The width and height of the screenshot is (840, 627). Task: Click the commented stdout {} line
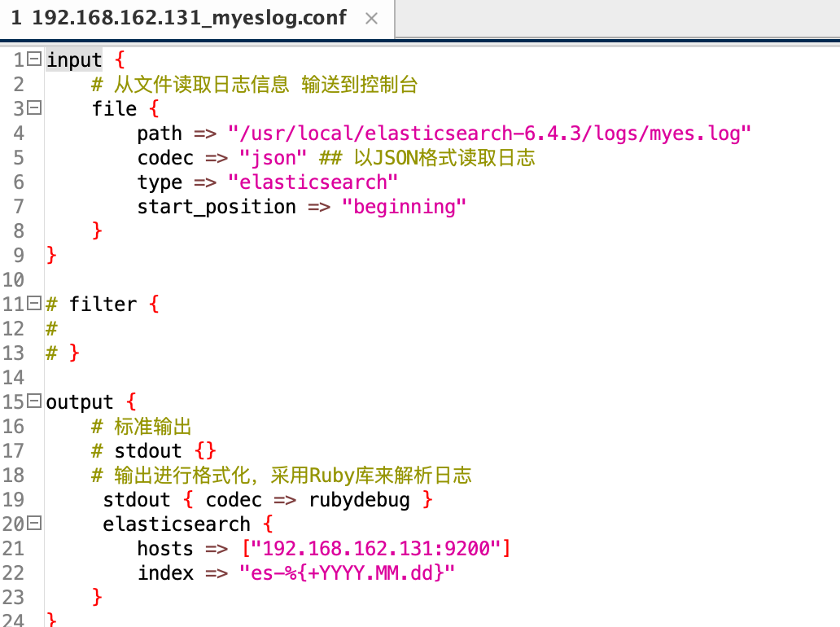pyautogui.click(x=154, y=451)
